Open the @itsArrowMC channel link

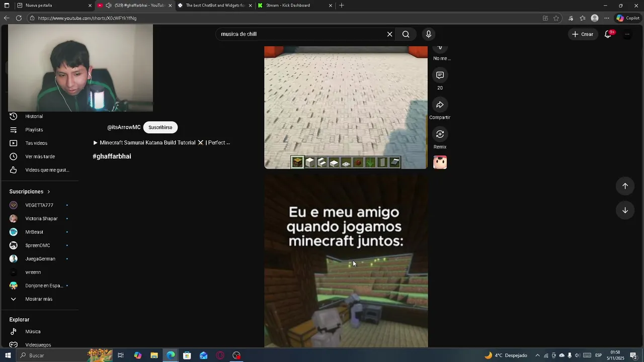pyautogui.click(x=124, y=127)
